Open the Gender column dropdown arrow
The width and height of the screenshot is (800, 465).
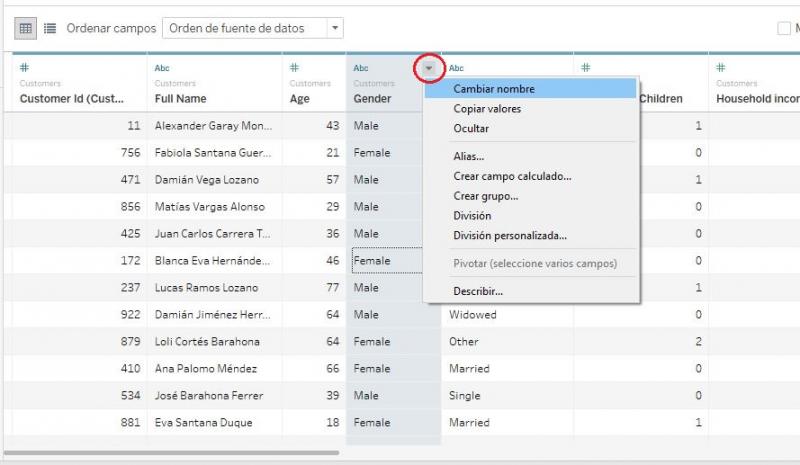click(429, 68)
